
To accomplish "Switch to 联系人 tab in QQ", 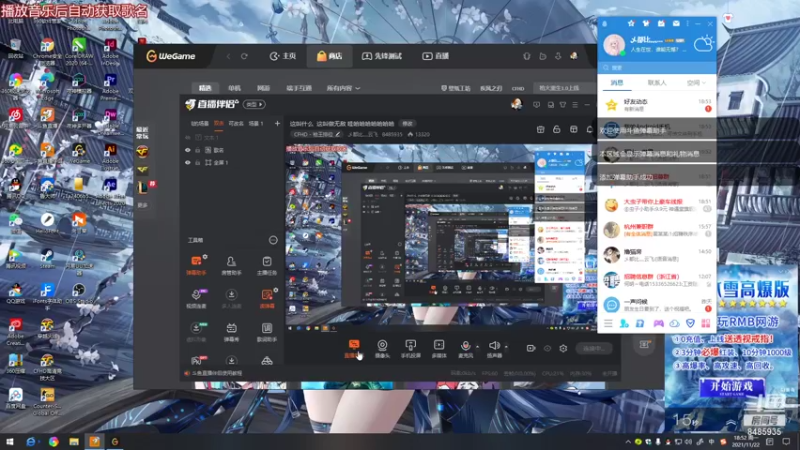I will pos(657,82).
